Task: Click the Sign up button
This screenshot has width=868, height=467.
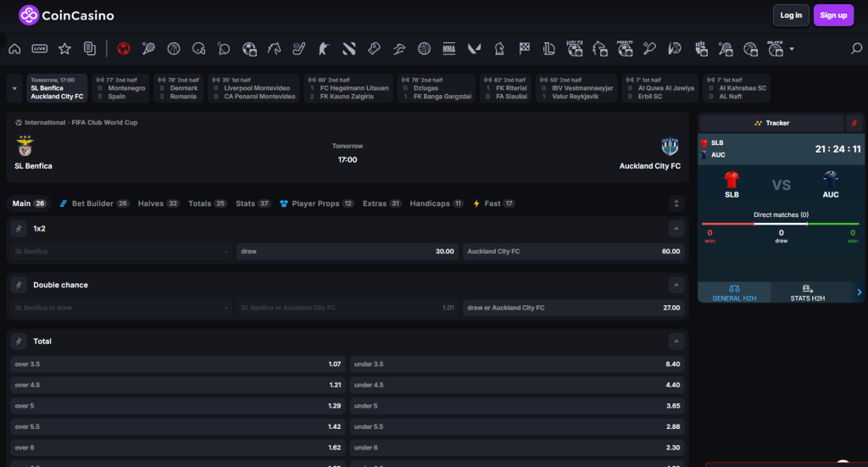Action: (834, 15)
